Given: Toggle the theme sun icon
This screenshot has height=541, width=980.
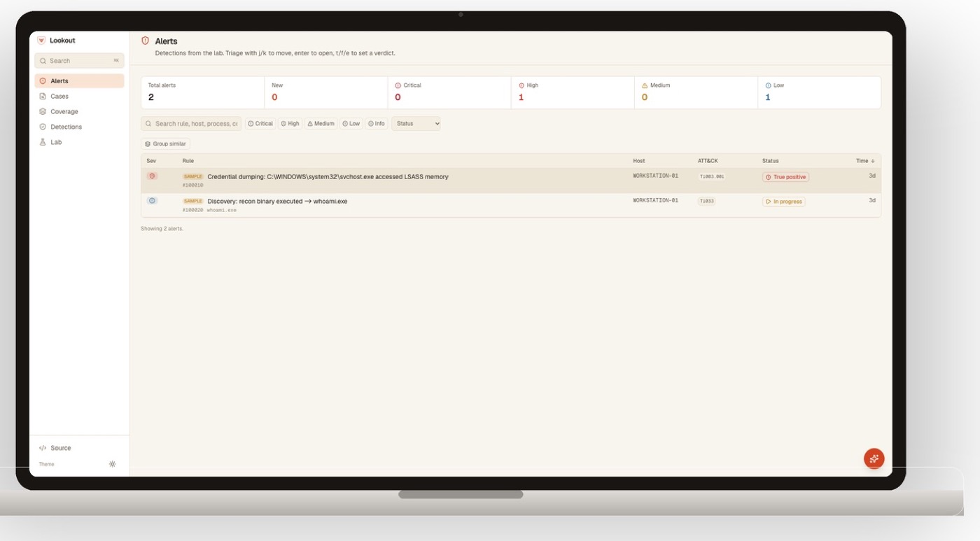Looking at the screenshot, I should pyautogui.click(x=112, y=464).
